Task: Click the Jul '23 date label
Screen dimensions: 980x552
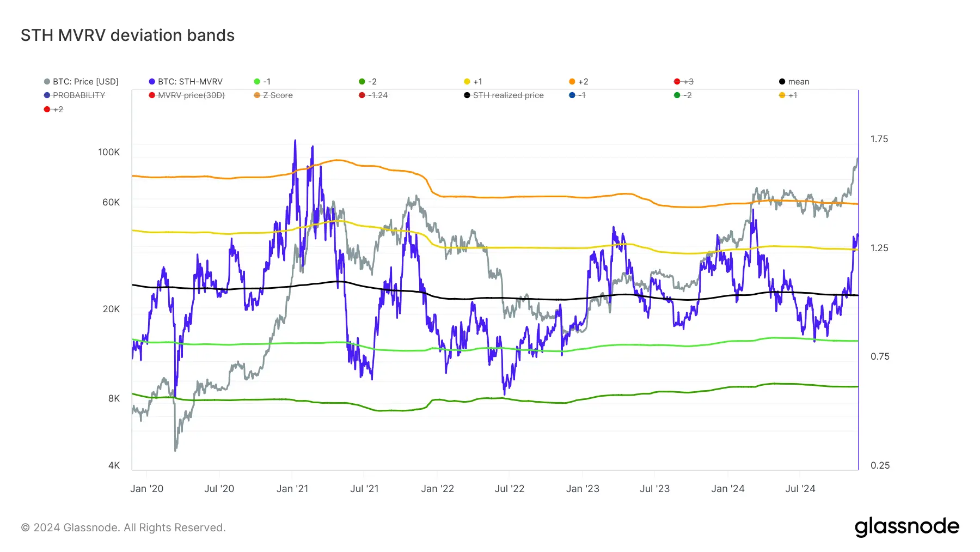Action: [x=655, y=489]
